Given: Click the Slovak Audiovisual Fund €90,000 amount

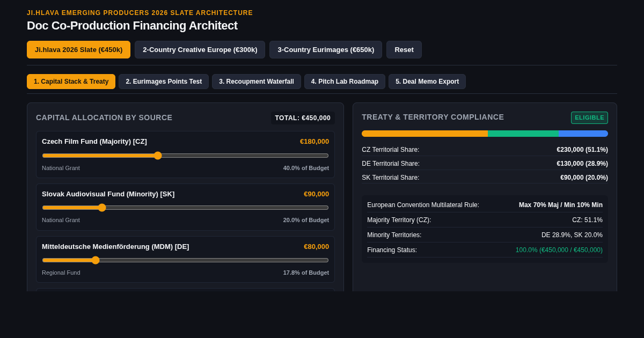Looking at the screenshot, I should [x=316, y=194].
